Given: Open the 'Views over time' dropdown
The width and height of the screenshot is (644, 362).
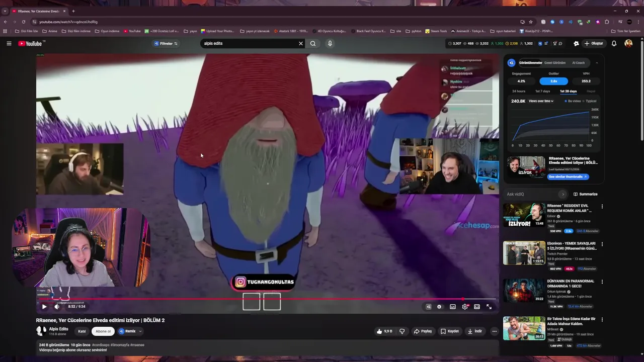Looking at the screenshot, I should [x=541, y=101].
